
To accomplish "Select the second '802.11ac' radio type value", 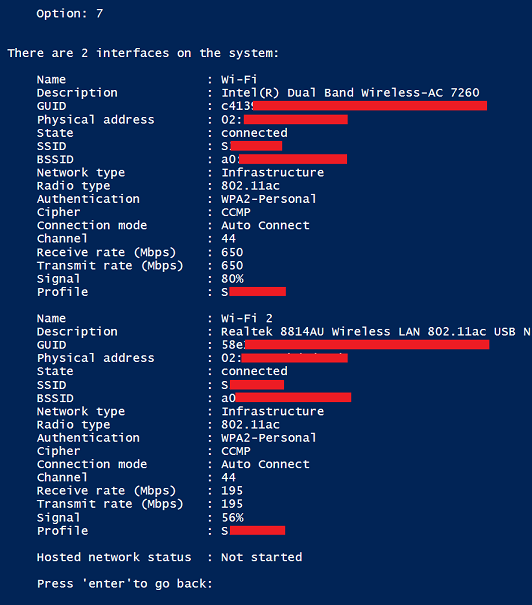I will [x=250, y=424].
